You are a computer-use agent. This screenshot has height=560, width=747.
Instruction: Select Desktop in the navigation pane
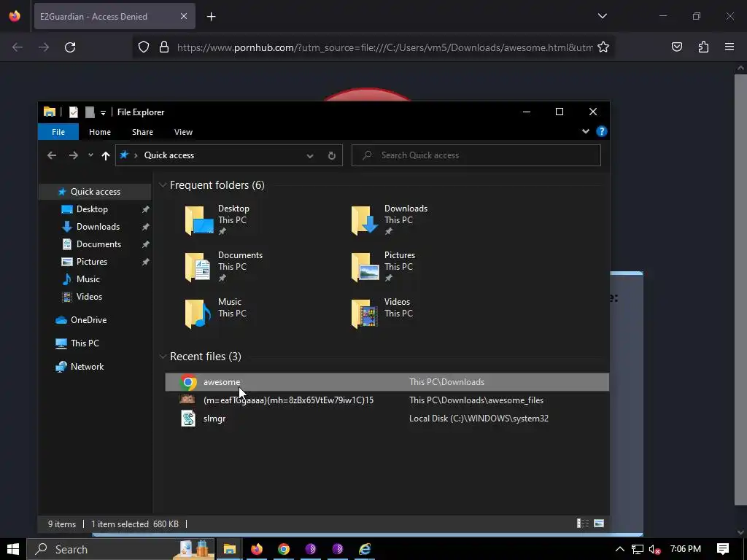[92, 209]
